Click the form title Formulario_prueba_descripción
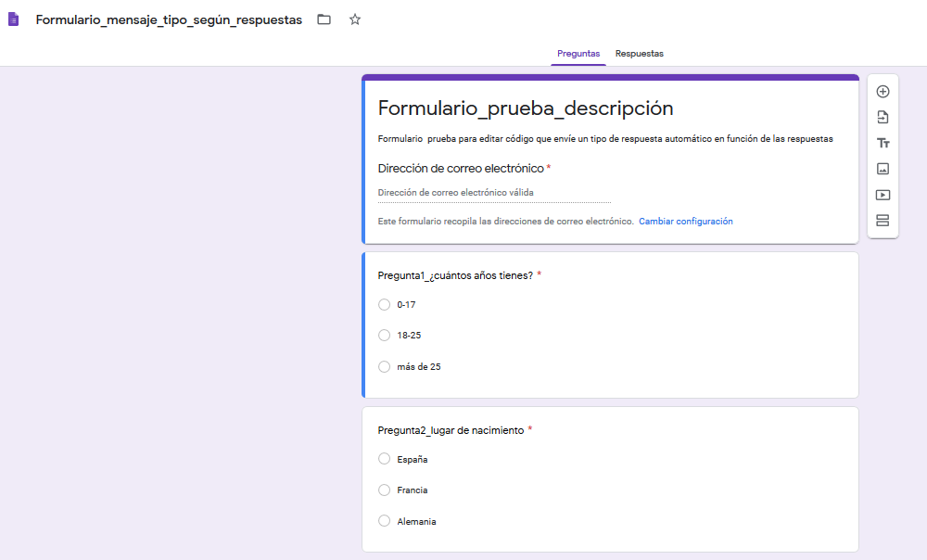Image resolution: width=927 pixels, height=560 pixels. [x=525, y=108]
